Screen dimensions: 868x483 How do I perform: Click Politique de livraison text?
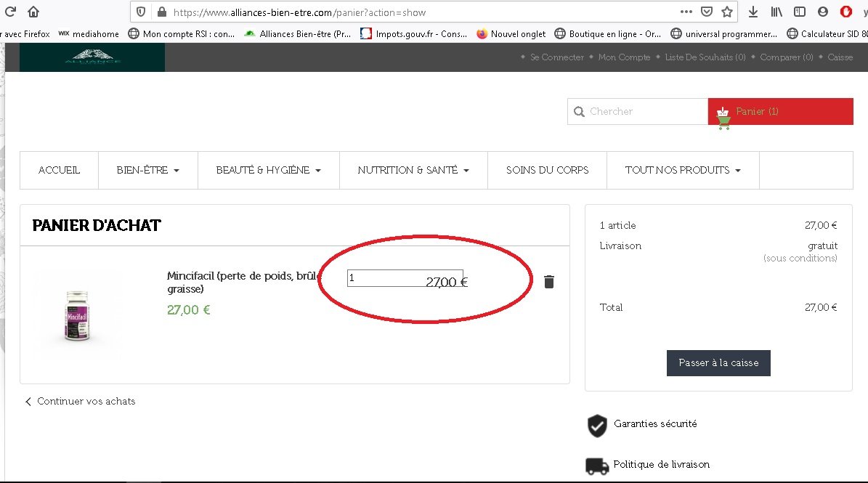coord(662,465)
